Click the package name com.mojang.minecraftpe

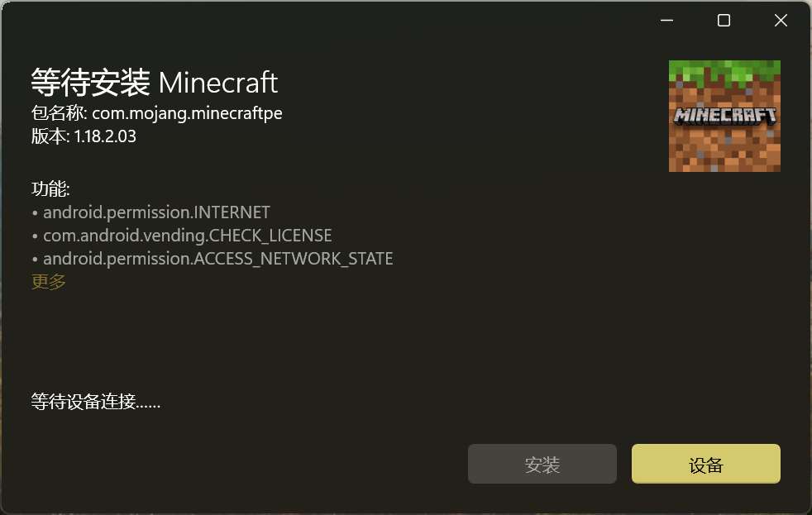coord(187,113)
